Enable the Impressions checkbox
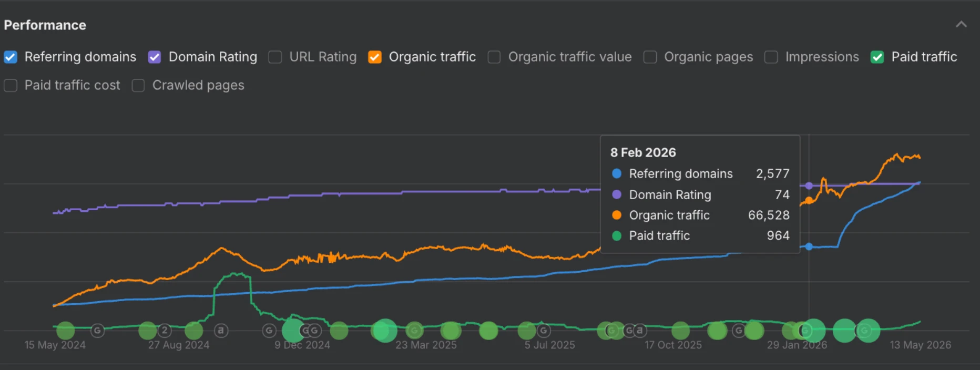The width and height of the screenshot is (980, 370). click(x=771, y=57)
